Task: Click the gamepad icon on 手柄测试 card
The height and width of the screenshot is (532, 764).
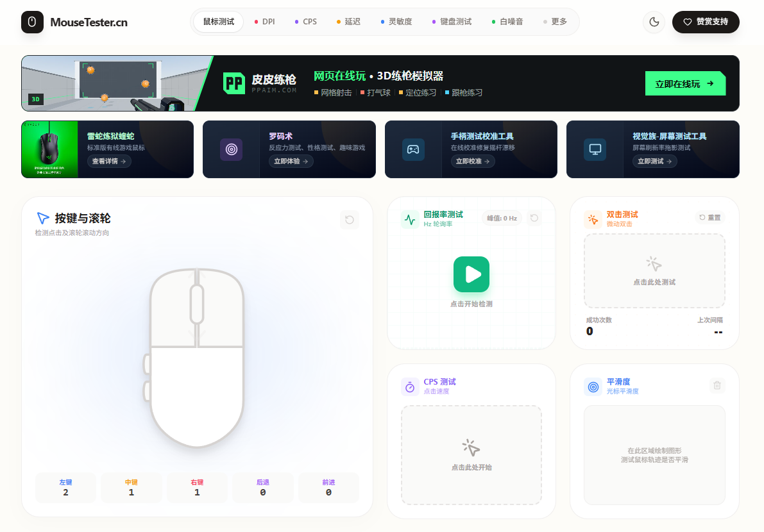Action: 413,149
